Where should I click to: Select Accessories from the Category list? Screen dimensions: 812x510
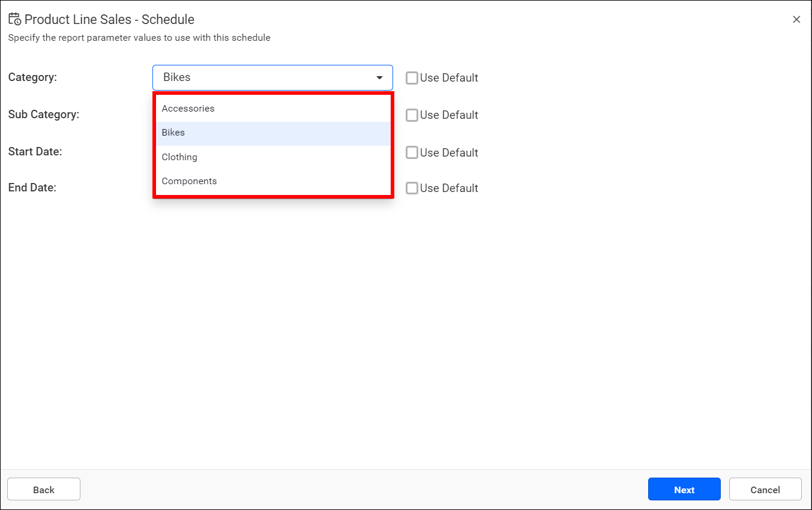(x=273, y=109)
